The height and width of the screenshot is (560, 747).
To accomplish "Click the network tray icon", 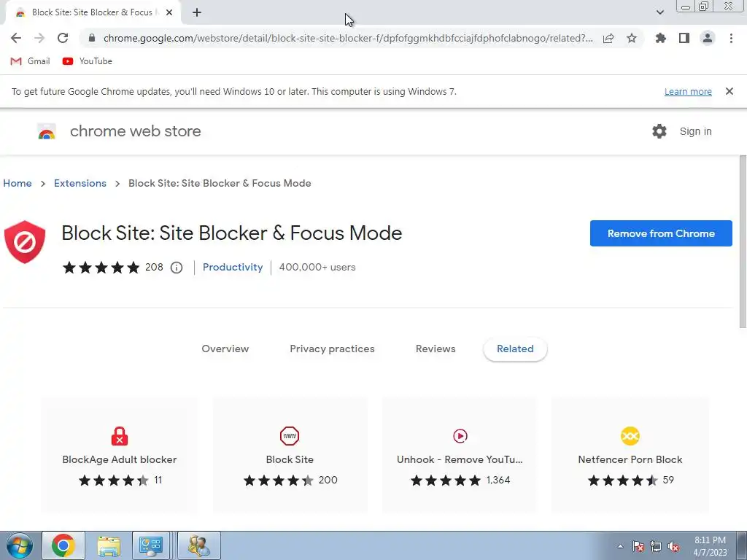I will click(x=656, y=547).
